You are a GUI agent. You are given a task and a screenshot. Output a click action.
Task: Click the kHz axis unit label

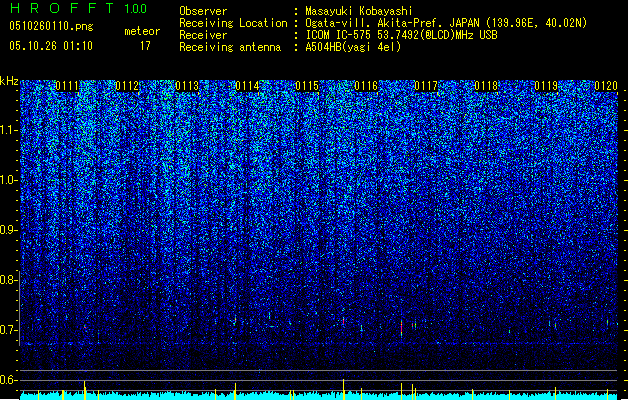pos(9,81)
